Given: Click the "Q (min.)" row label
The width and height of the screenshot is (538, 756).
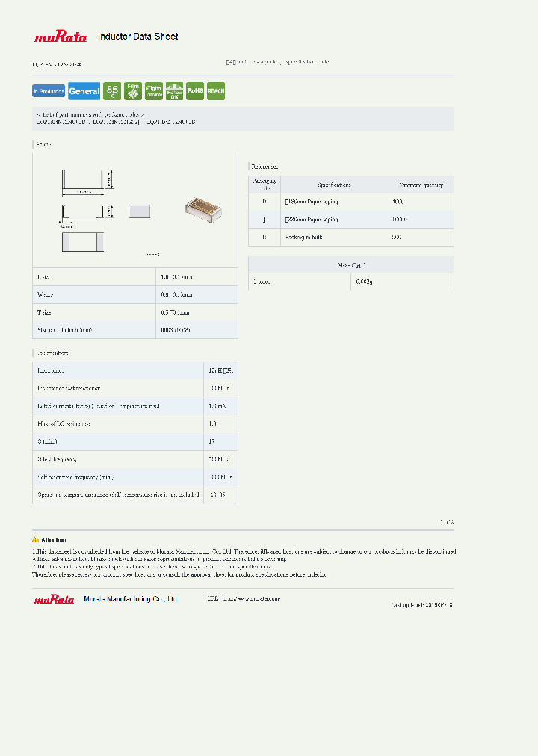Looking at the screenshot, I should coord(47,441).
